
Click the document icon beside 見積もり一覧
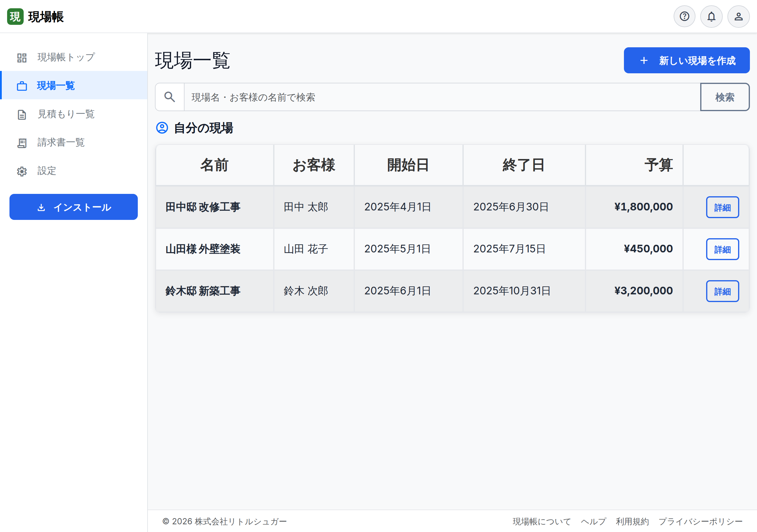22,114
